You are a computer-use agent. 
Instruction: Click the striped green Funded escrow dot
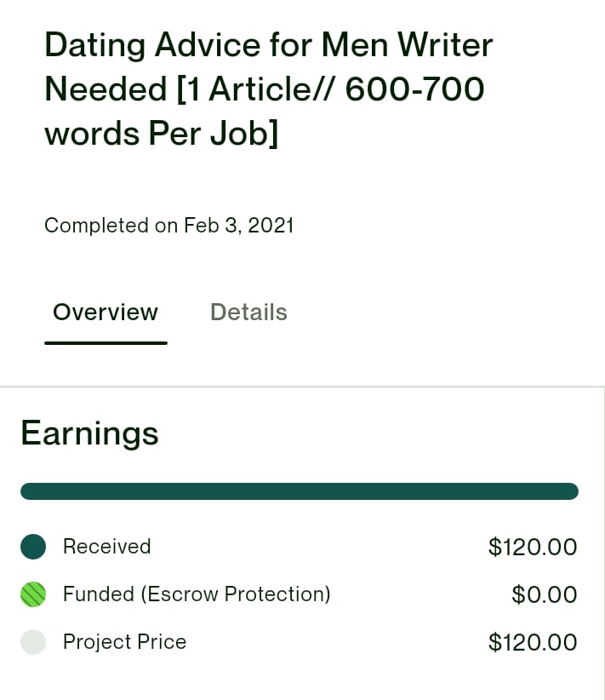click(33, 594)
